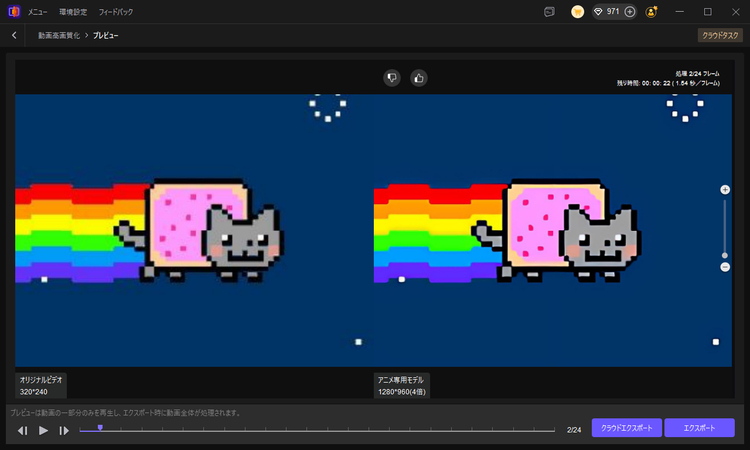Click the クラウドエクスポート button
Image resolution: width=750 pixels, height=450 pixels.
tap(625, 428)
